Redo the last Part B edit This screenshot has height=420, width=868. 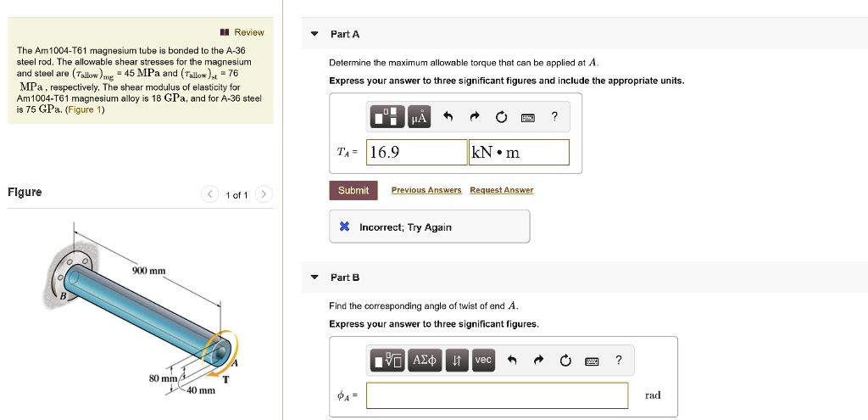538,361
